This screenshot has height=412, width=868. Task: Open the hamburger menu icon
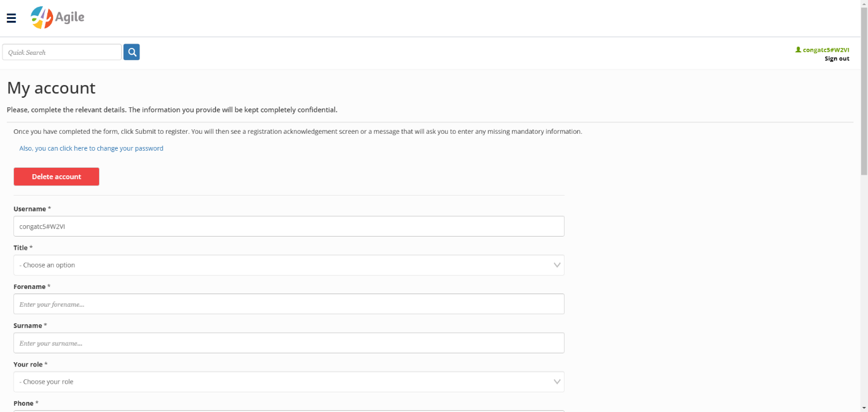click(x=11, y=18)
